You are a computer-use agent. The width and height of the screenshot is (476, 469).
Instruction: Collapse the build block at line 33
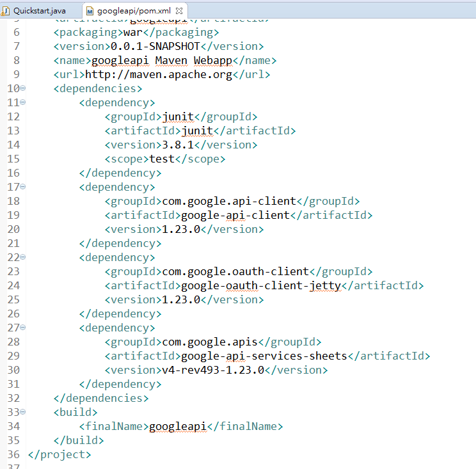23,412
